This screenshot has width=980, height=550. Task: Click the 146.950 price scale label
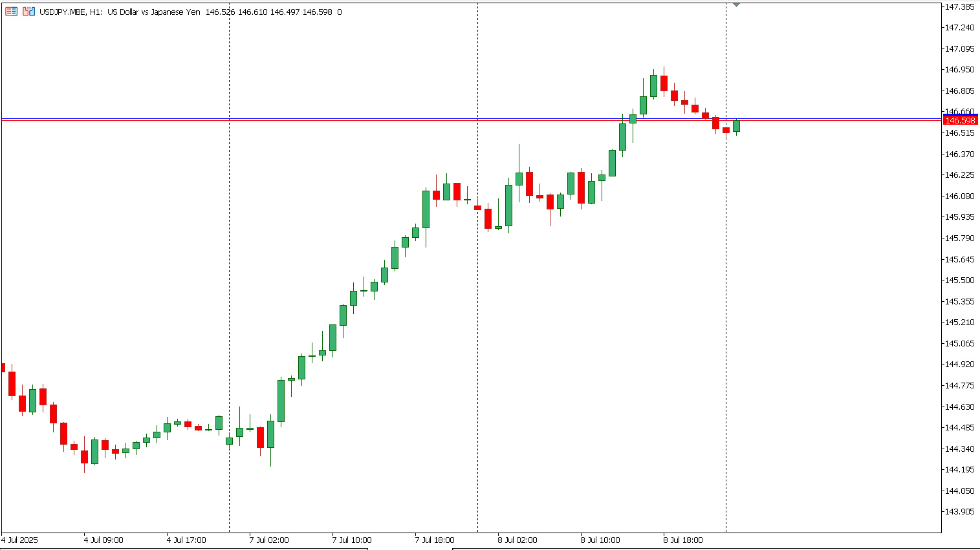click(x=960, y=70)
